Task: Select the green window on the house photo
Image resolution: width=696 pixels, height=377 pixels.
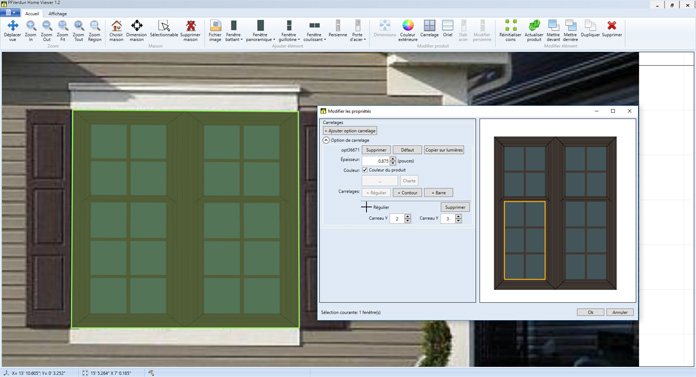Action: point(185,219)
